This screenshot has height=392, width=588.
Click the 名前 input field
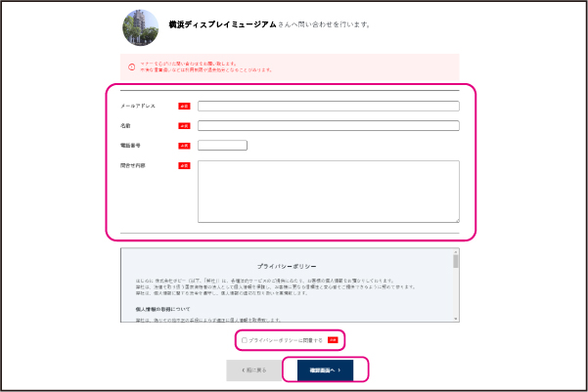click(x=329, y=125)
